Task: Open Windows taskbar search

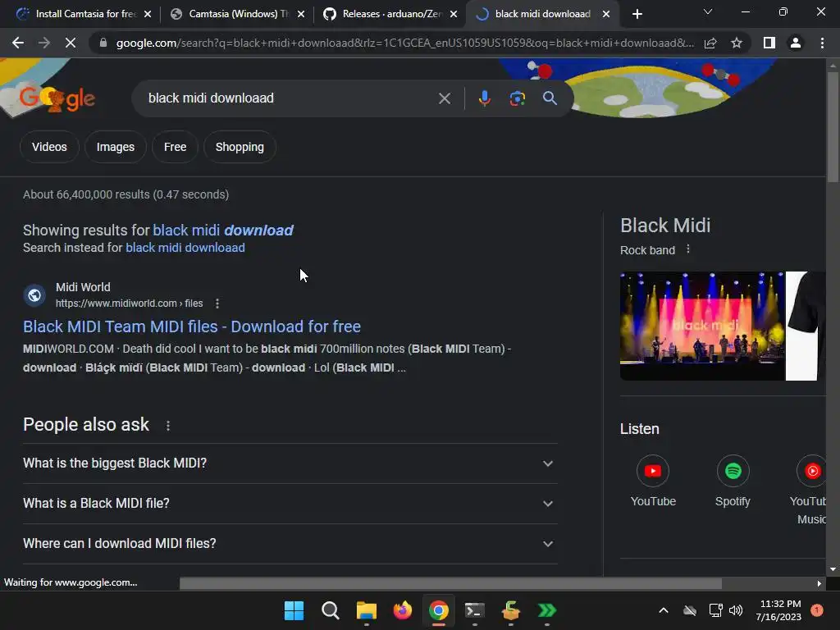Action: (x=330, y=610)
